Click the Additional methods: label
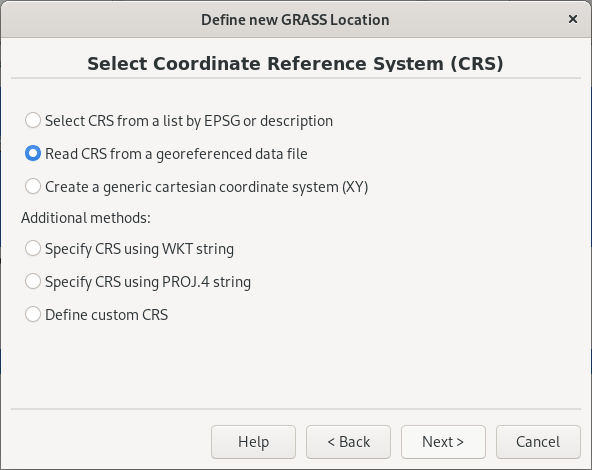The width and height of the screenshot is (592, 470). (x=86, y=218)
